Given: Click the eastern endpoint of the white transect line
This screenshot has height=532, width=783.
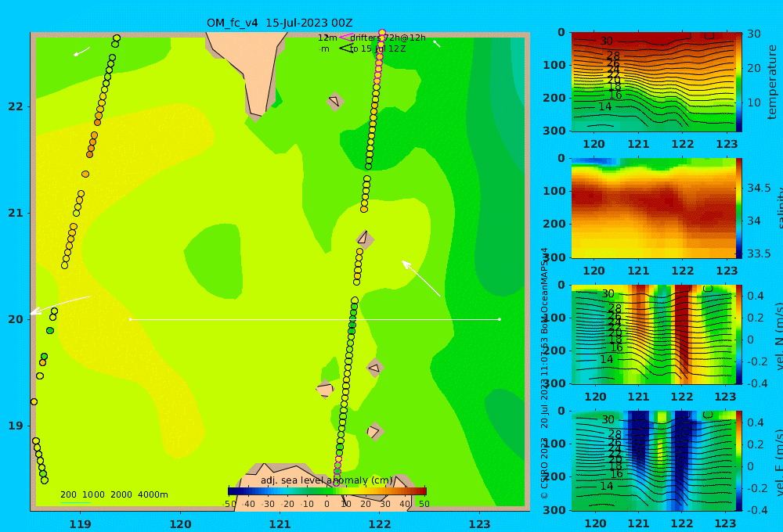Looking at the screenshot, I should coord(500,319).
